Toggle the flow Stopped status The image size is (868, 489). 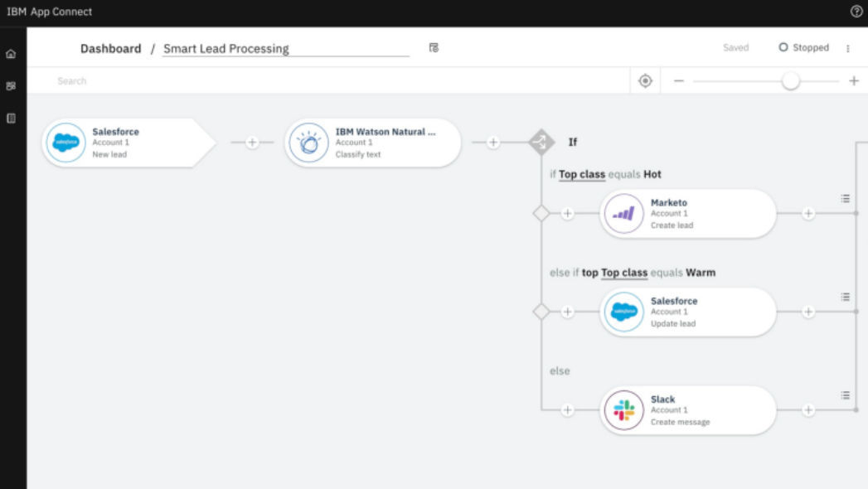[x=801, y=47]
